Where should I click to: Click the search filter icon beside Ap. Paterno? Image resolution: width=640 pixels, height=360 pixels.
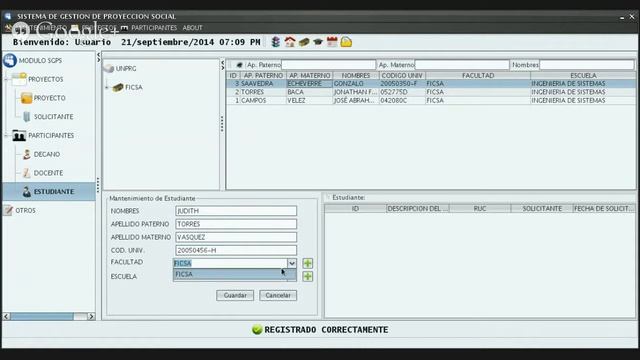pyautogui.click(x=239, y=65)
